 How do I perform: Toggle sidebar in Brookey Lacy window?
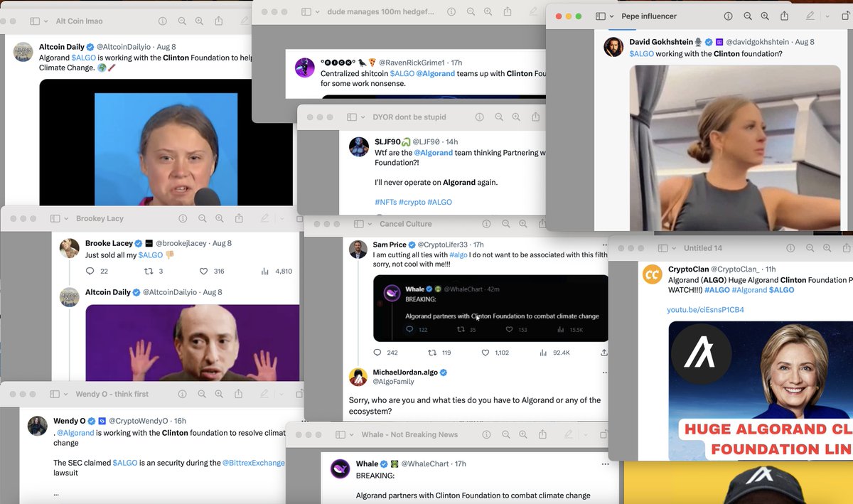point(56,218)
